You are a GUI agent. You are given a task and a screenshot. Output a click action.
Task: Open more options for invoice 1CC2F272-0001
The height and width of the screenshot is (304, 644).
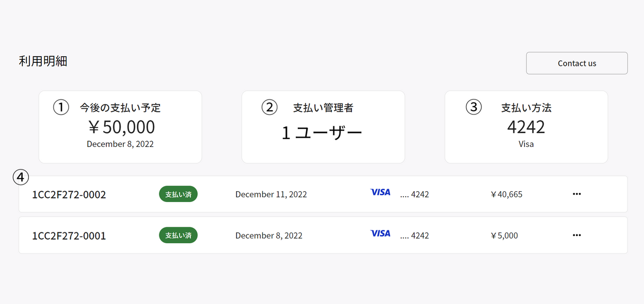click(577, 235)
